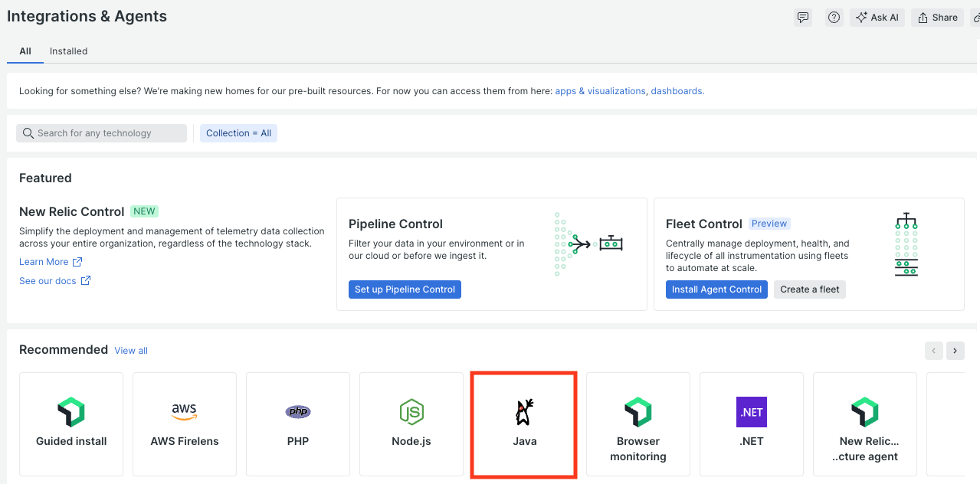Select the All tab
The height and width of the screenshot is (484, 980).
coord(25,51)
